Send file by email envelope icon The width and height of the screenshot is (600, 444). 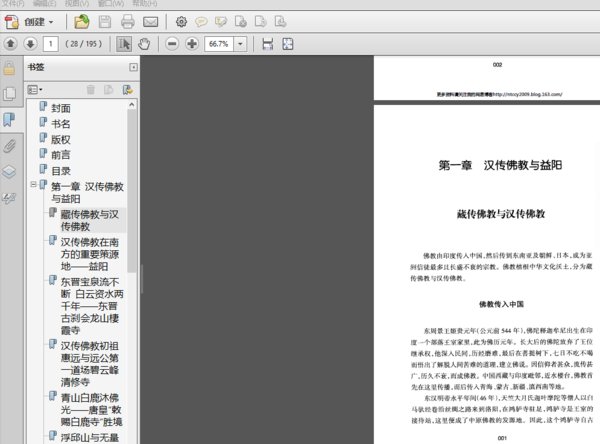coord(150,22)
